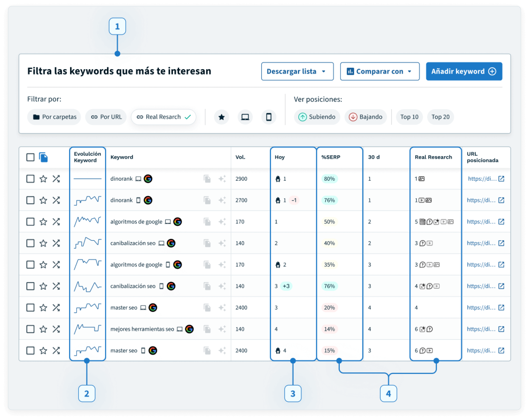
Task: Filter by mobile device icon
Action: [x=269, y=117]
